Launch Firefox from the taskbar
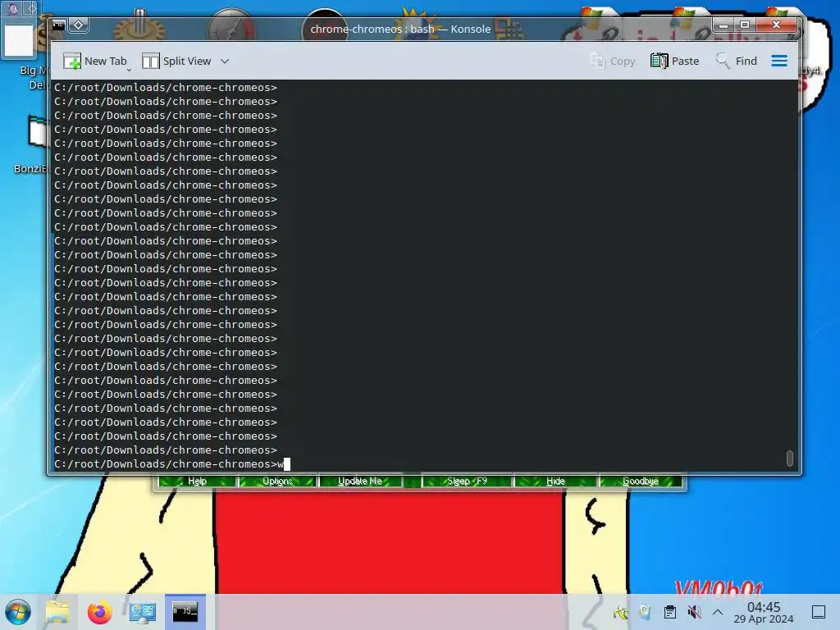This screenshot has width=840, height=630. pos(99,612)
